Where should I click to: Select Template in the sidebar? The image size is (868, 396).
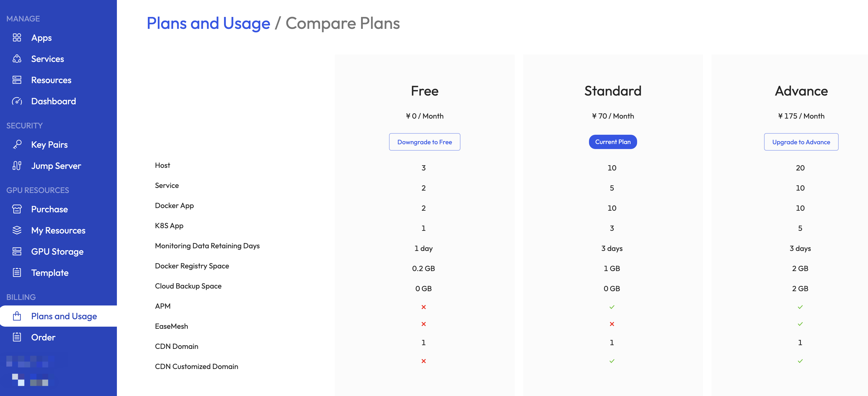click(50, 273)
